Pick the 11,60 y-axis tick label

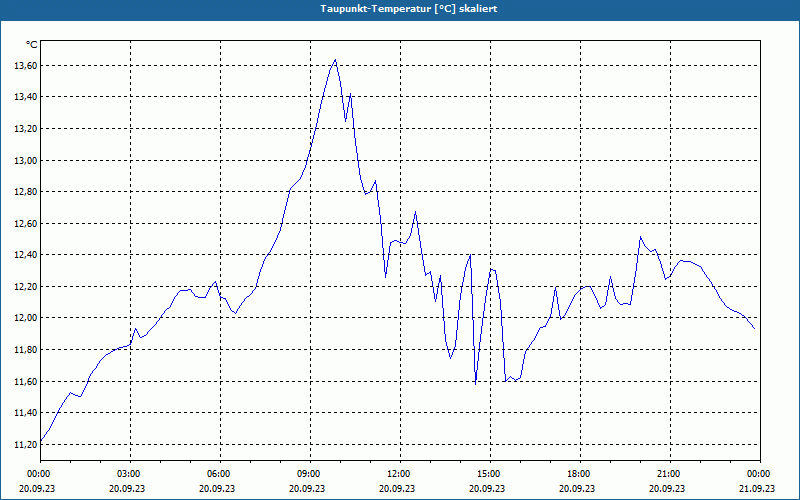(26, 381)
